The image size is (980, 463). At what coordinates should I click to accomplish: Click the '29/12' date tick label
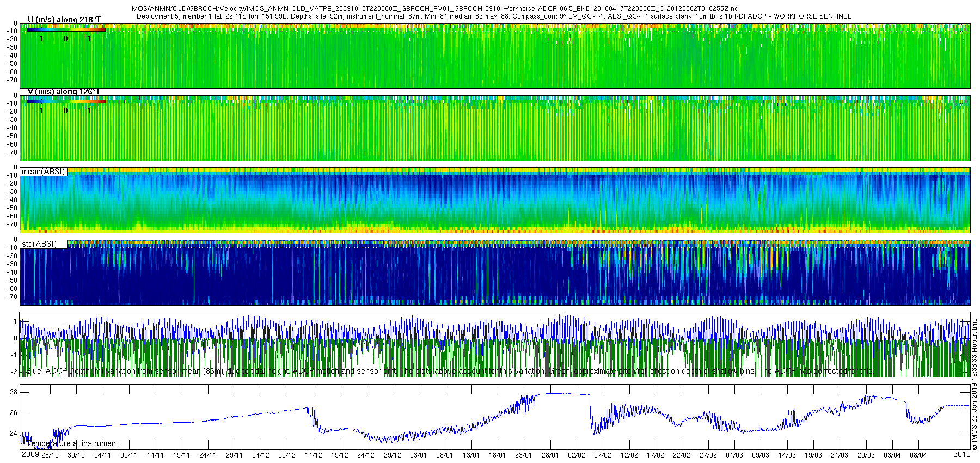tap(393, 455)
